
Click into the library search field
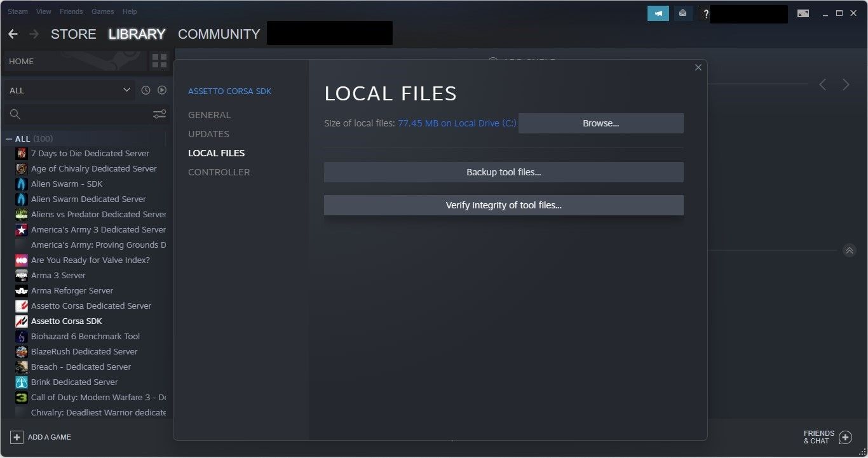(x=87, y=114)
